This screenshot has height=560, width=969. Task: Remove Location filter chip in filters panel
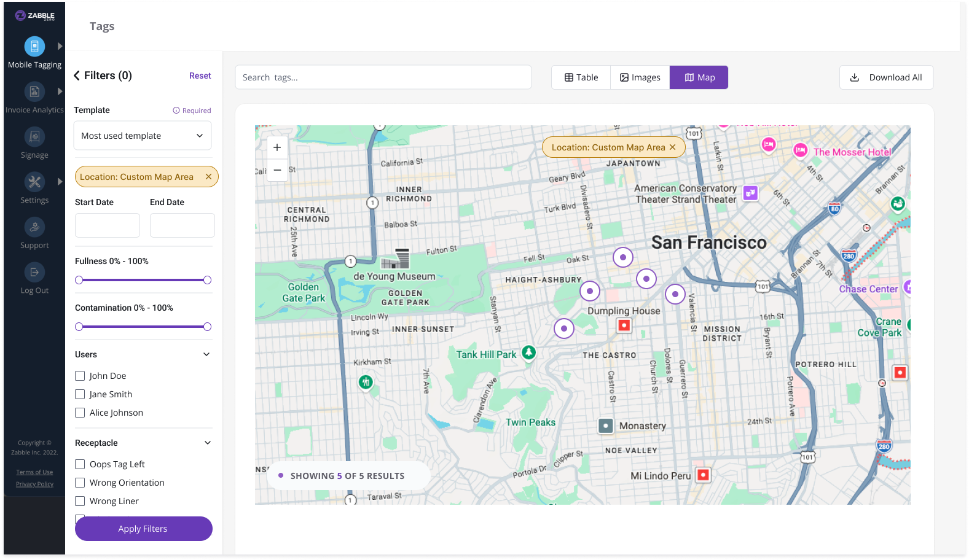coord(208,177)
